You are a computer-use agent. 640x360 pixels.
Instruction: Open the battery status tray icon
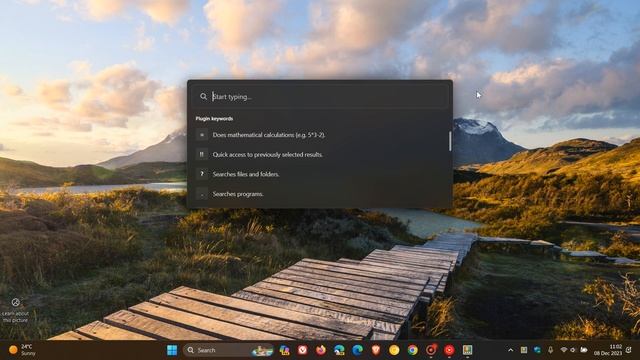584,350
